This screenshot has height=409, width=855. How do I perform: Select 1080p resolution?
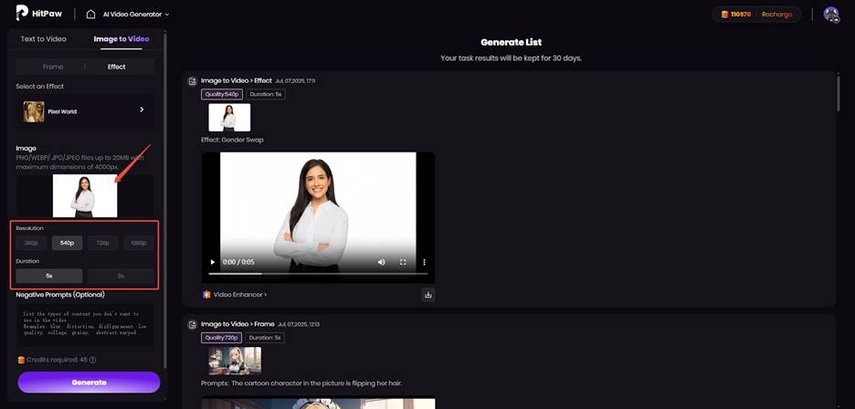point(139,243)
